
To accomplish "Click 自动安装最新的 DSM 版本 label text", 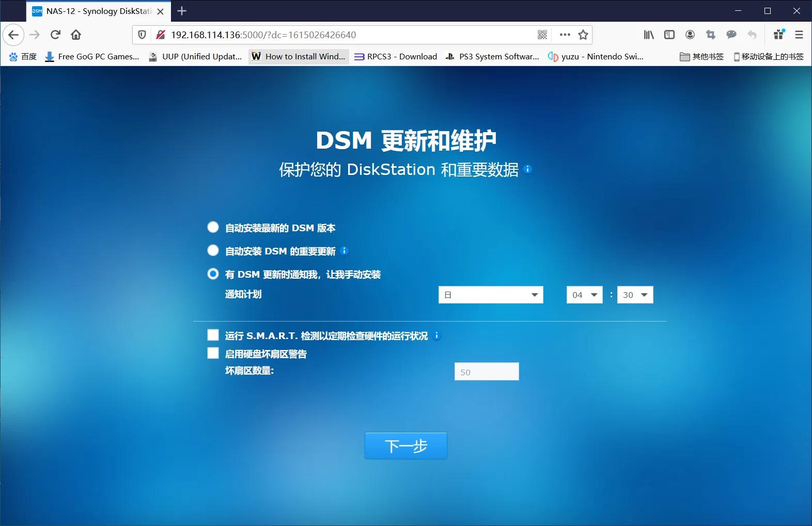I will click(x=280, y=228).
